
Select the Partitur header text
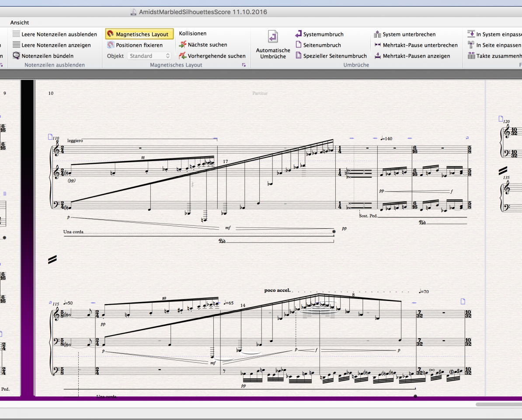pyautogui.click(x=260, y=93)
